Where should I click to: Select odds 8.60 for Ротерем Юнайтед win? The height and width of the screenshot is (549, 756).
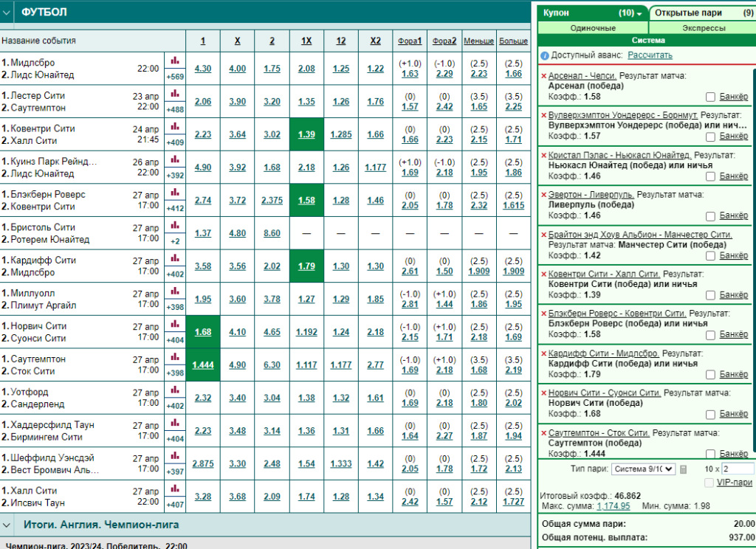[x=272, y=233]
